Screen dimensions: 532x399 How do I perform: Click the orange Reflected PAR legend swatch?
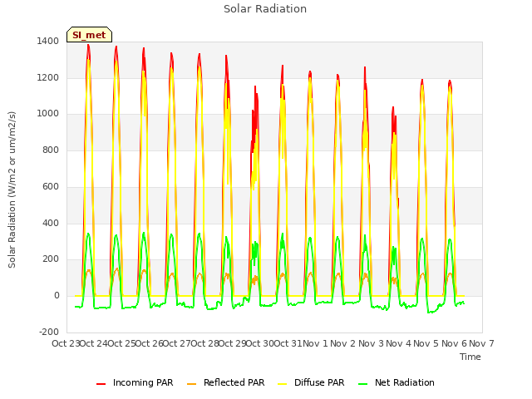click(x=192, y=383)
